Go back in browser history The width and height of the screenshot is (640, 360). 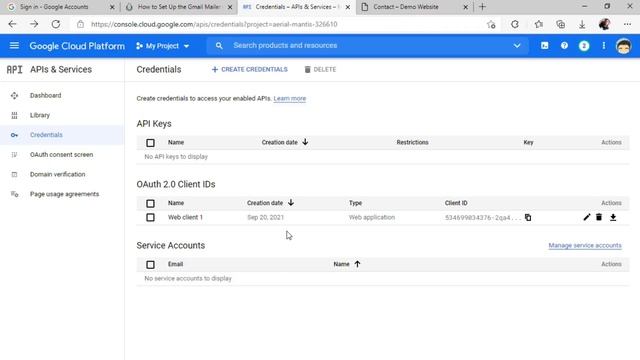(x=12, y=24)
